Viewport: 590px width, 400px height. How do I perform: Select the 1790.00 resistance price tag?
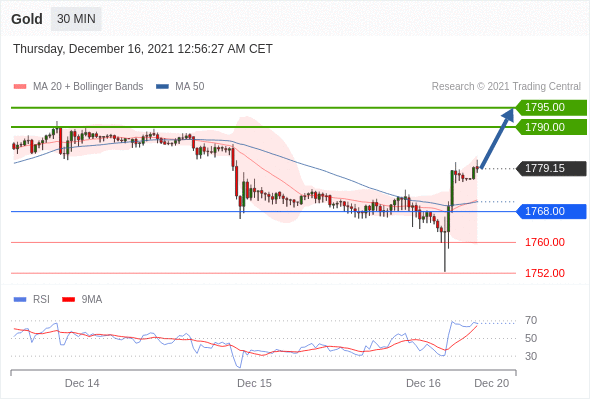point(551,127)
